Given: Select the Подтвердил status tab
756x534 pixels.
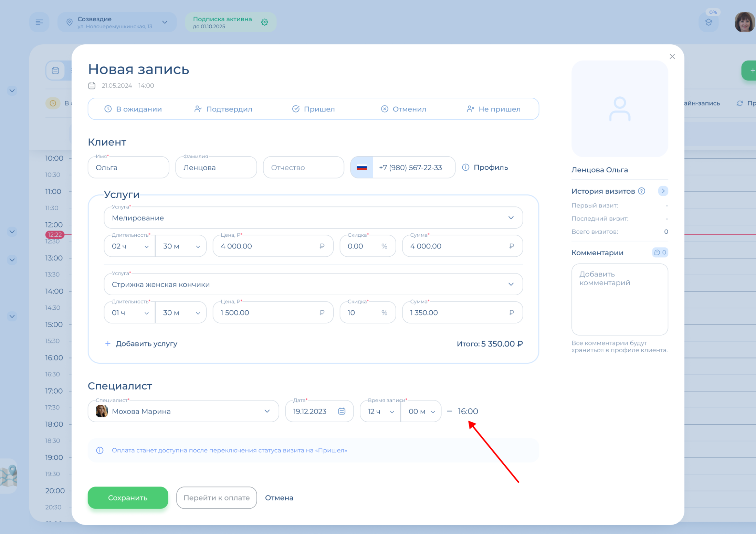Looking at the screenshot, I should pos(223,109).
